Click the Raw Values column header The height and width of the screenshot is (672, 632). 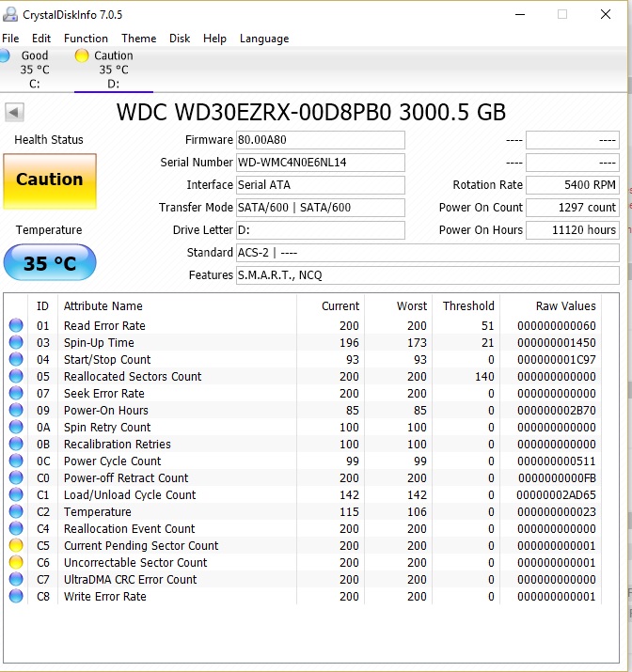coord(565,305)
